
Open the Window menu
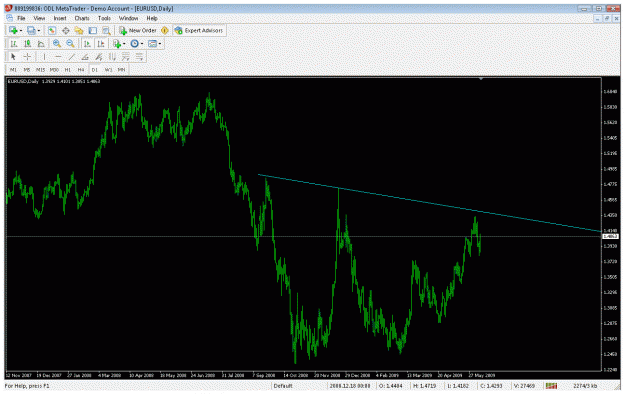(128, 18)
